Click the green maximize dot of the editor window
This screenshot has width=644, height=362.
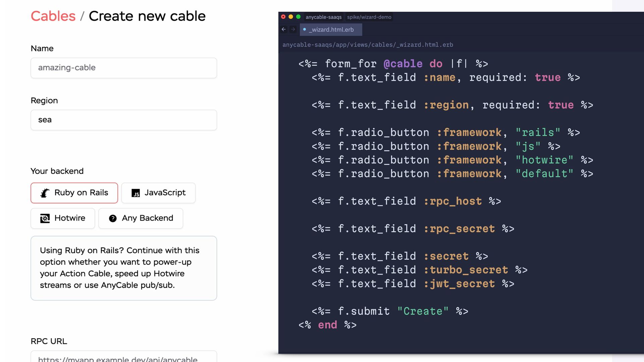point(298,17)
